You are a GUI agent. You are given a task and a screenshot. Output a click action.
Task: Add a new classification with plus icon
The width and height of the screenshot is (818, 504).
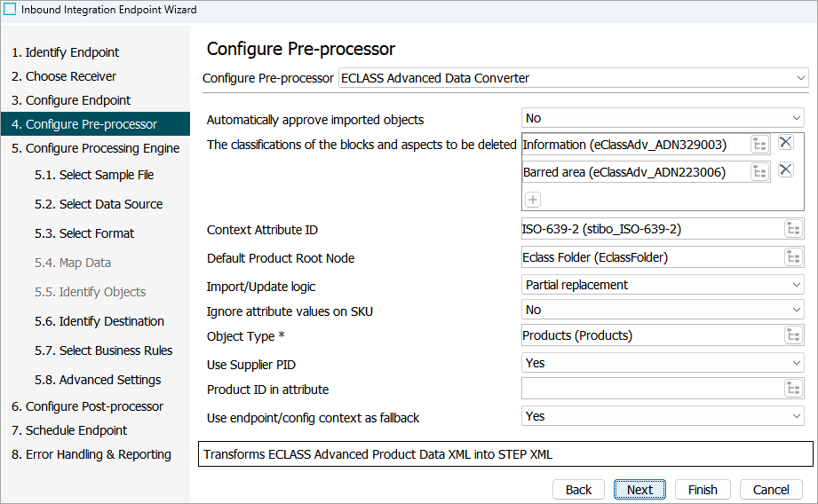coord(533,200)
